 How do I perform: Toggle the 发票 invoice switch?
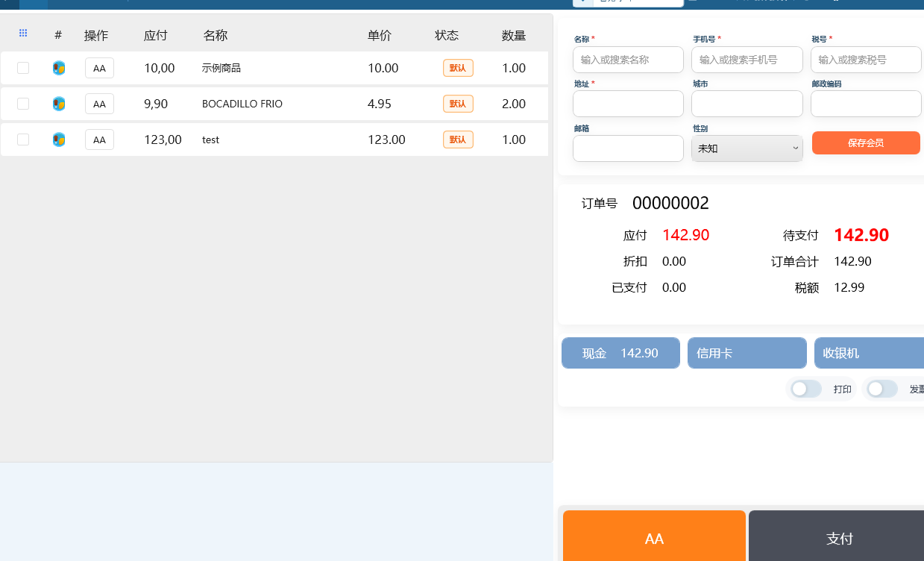pos(883,389)
